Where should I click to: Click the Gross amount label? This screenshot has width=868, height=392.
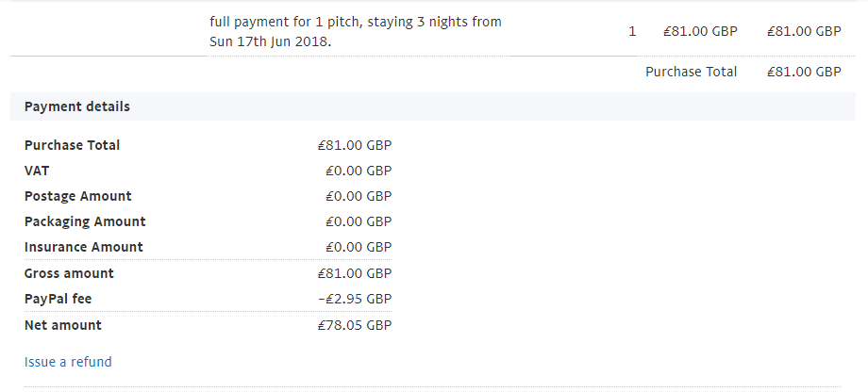click(69, 273)
